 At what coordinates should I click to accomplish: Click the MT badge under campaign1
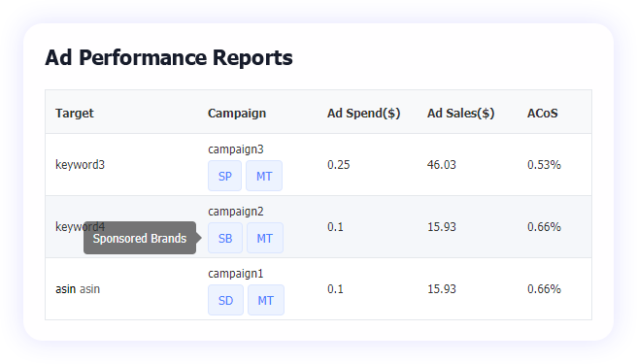point(266,300)
